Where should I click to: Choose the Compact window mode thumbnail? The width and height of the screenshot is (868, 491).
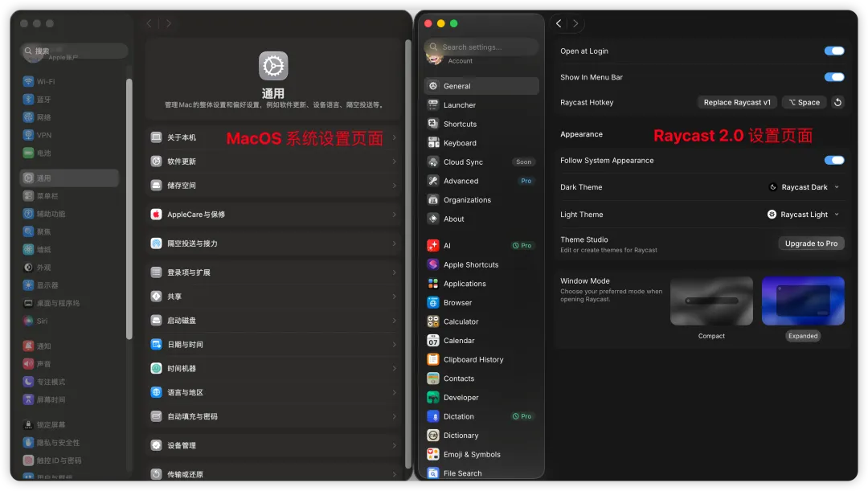(711, 301)
